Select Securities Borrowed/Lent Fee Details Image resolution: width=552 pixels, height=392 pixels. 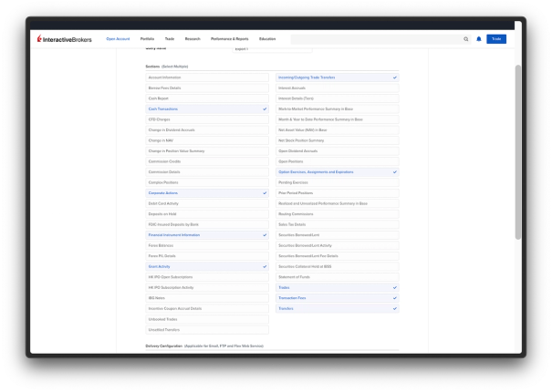338,256
